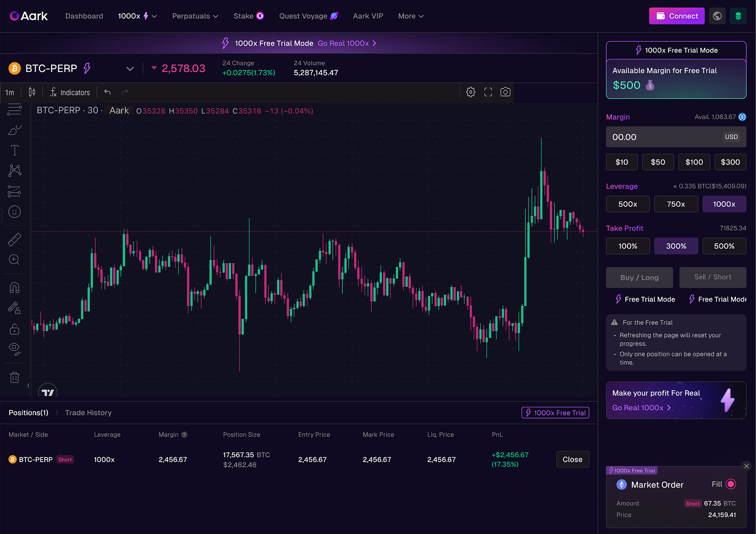
Task: Open the BTC-PERP market selector chevron
Action: [x=130, y=69]
